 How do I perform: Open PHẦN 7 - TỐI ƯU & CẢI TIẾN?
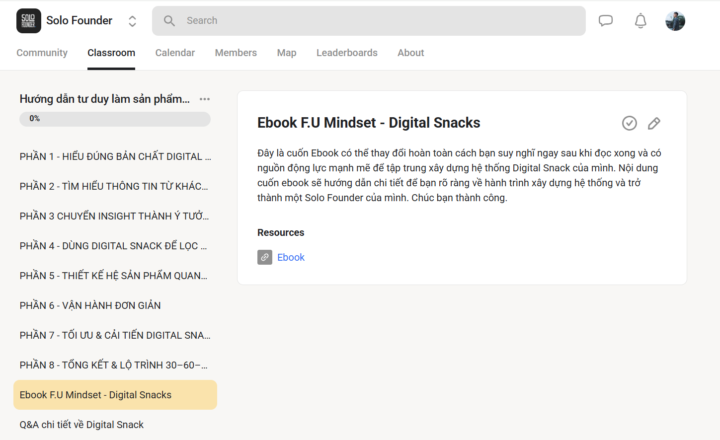115,335
